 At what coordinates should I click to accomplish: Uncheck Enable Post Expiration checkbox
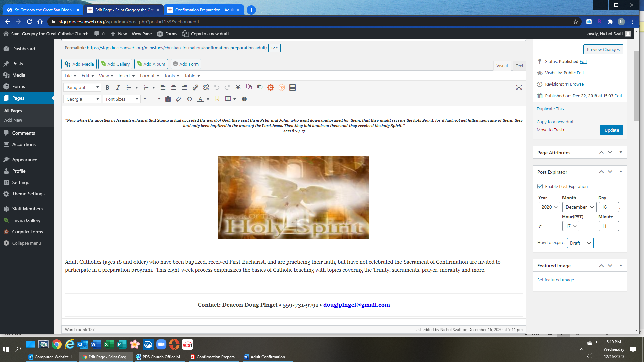pyautogui.click(x=540, y=186)
